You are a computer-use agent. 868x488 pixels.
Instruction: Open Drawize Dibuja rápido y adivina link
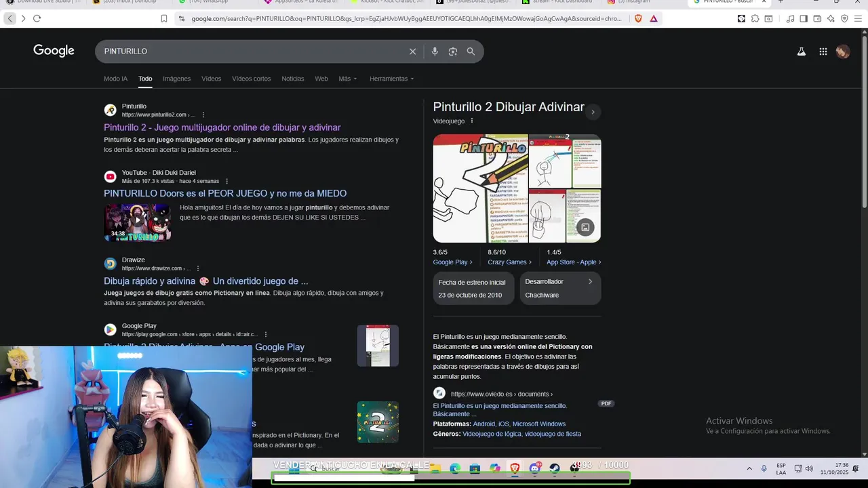(x=206, y=281)
